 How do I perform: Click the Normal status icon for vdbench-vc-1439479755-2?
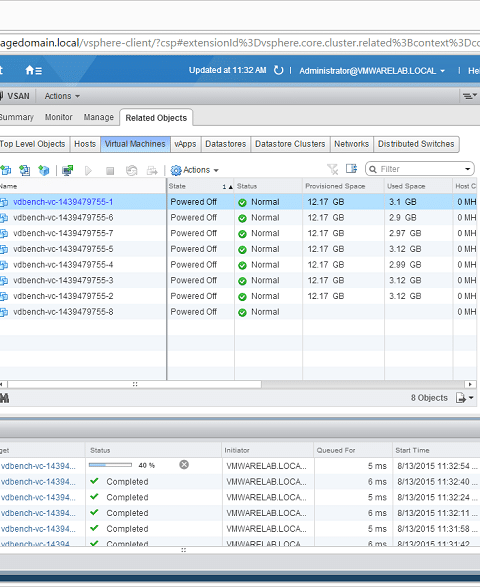tap(242, 297)
